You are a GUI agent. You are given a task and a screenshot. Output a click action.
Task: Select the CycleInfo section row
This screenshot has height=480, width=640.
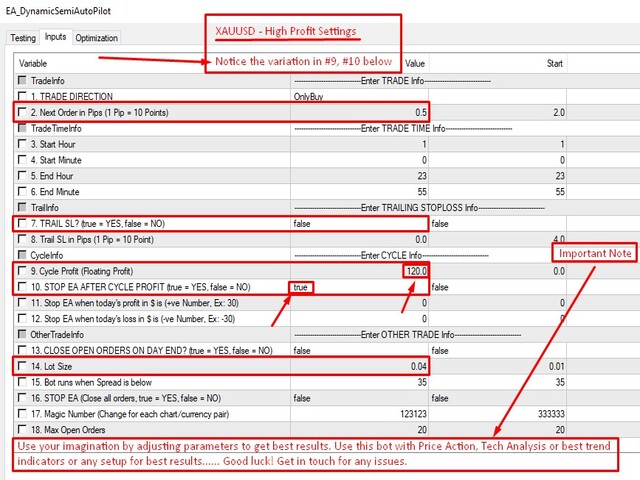[327, 256]
